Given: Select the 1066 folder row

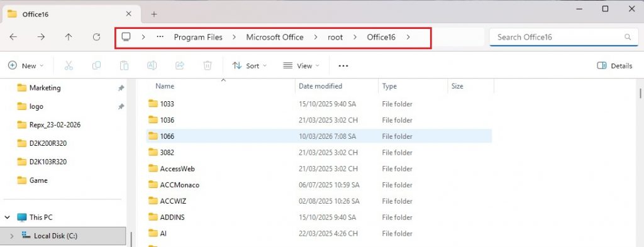Looking at the screenshot, I should pyautogui.click(x=319, y=136).
